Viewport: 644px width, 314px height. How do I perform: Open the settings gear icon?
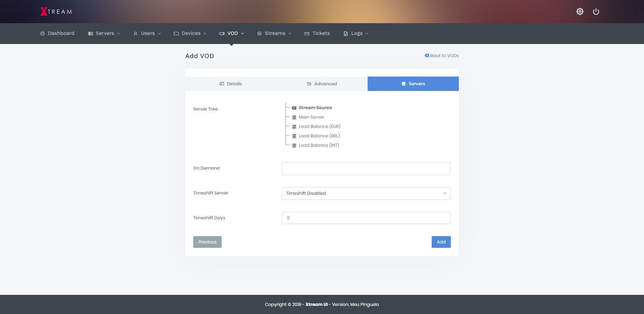click(580, 12)
